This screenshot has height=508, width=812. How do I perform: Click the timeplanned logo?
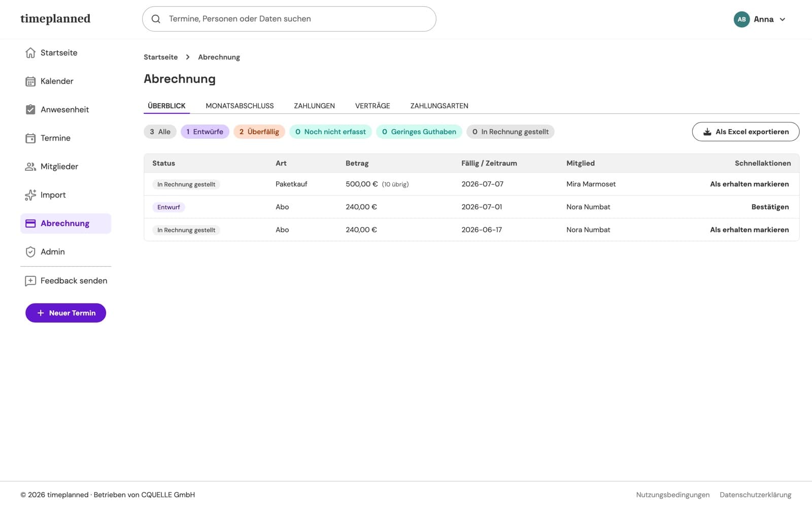tap(55, 19)
